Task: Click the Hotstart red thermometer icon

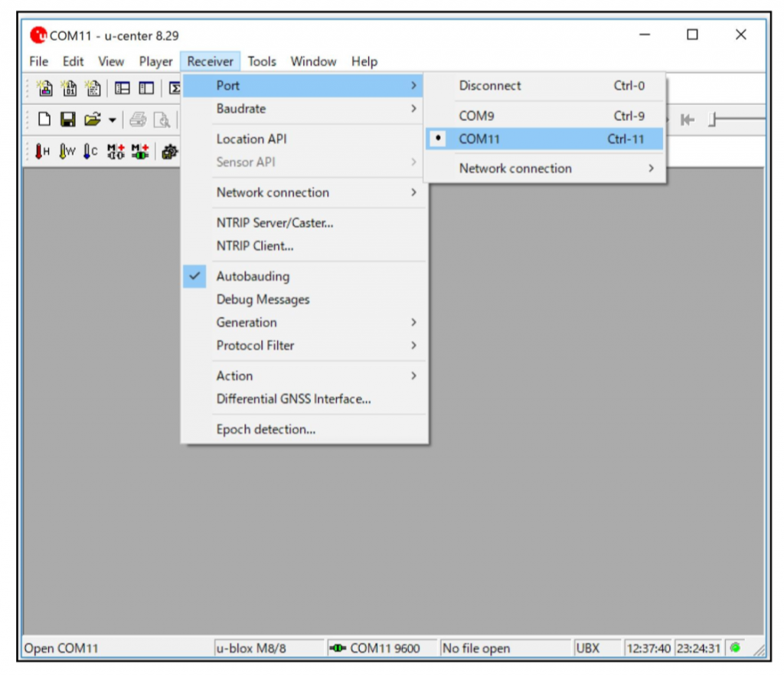Action: click(x=42, y=151)
